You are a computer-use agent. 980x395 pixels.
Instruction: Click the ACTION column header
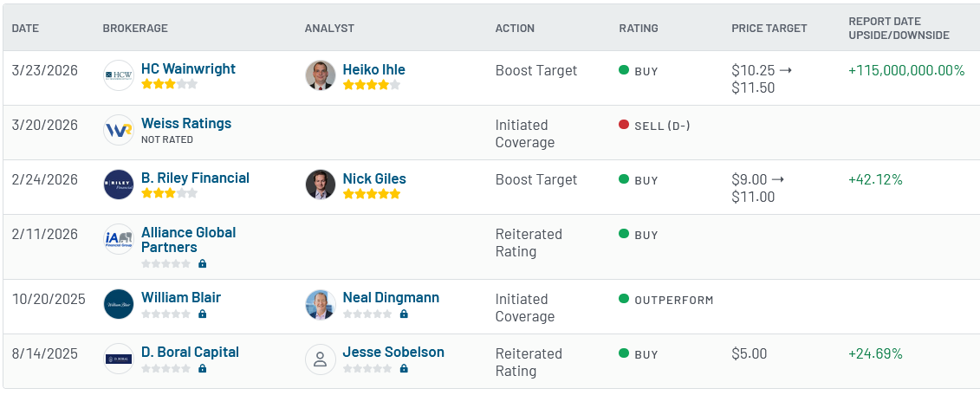point(515,28)
